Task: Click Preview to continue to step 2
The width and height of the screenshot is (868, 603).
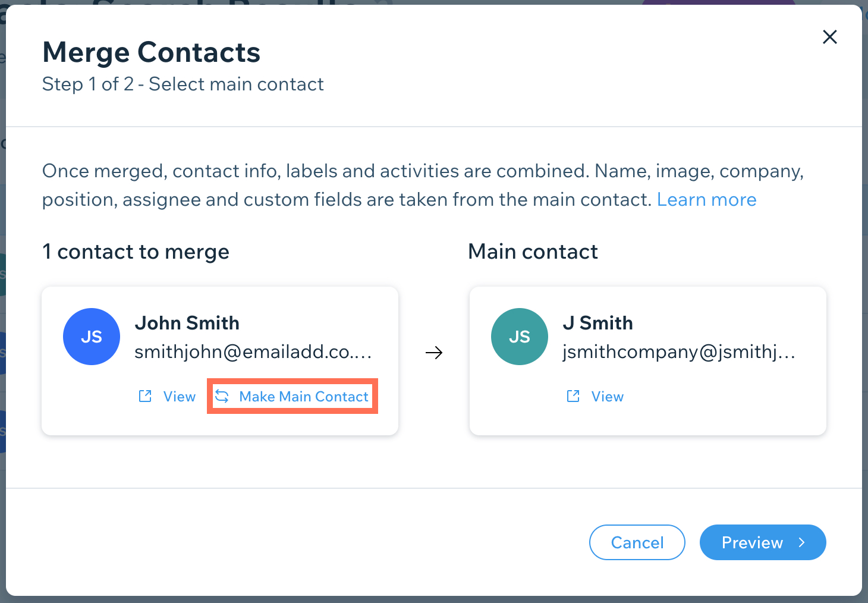Action: click(753, 542)
